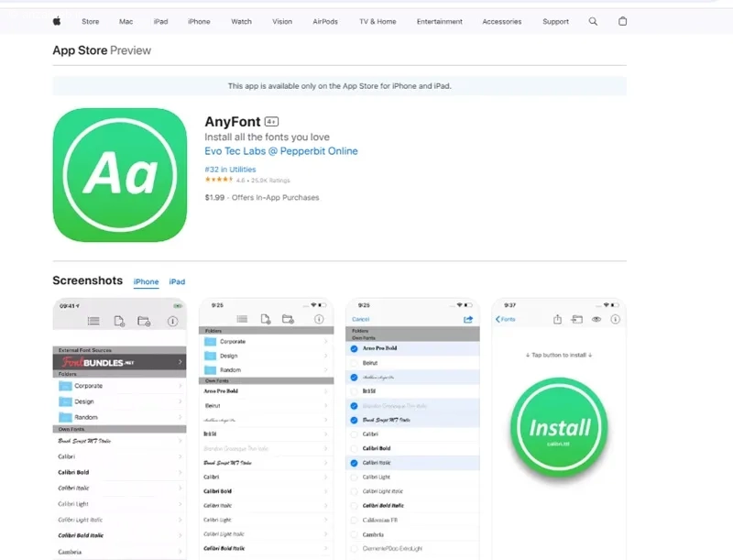Open Evo Tec Labs developer link

pyautogui.click(x=281, y=151)
